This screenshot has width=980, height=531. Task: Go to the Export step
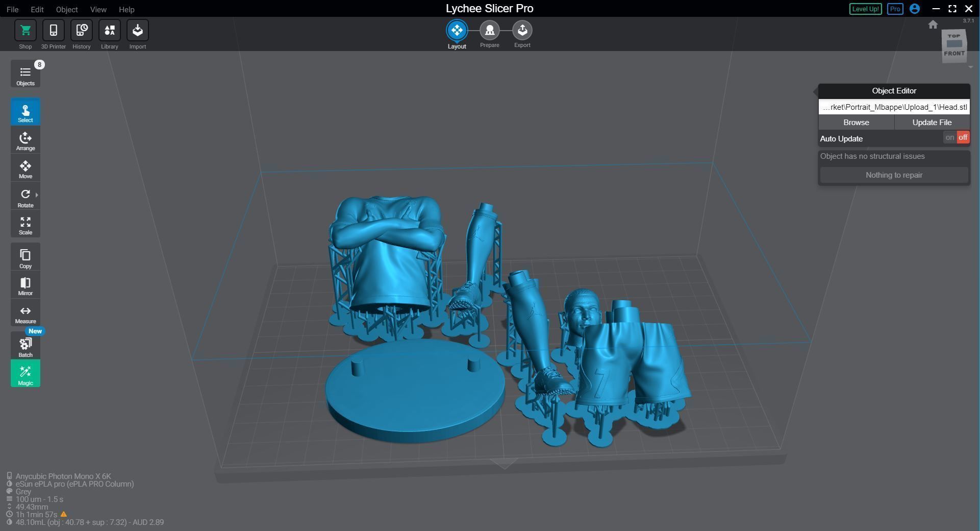click(522, 31)
